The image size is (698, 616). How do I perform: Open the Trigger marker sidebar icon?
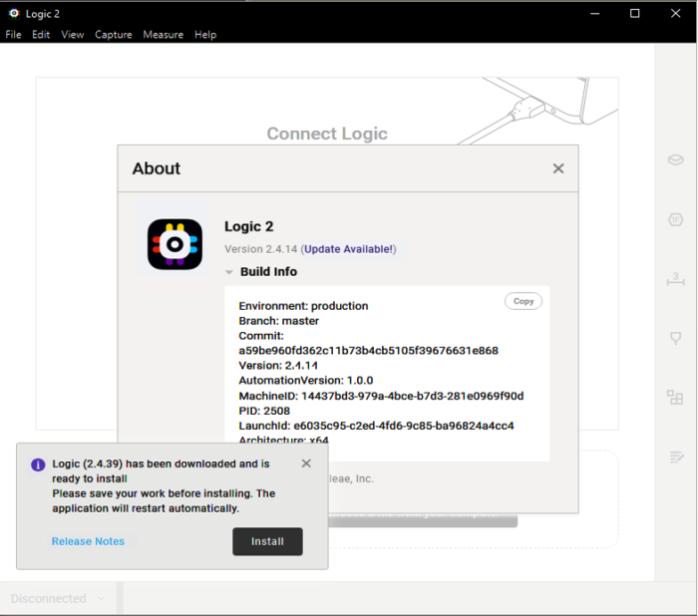(x=675, y=339)
